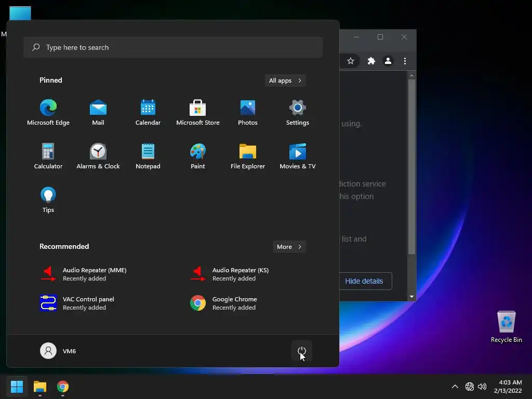Click the Type here to search field

173,47
